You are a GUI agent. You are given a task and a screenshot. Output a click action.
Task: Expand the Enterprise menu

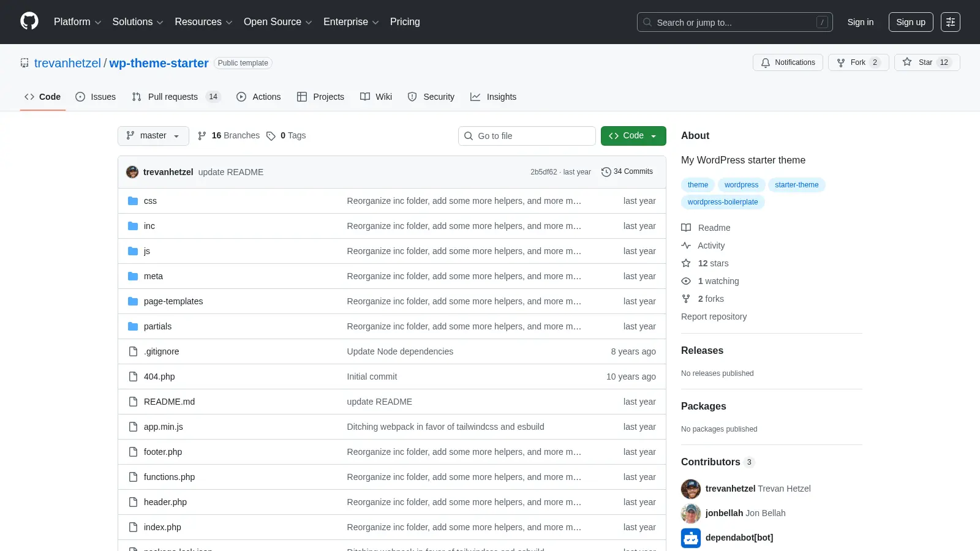[x=351, y=22]
